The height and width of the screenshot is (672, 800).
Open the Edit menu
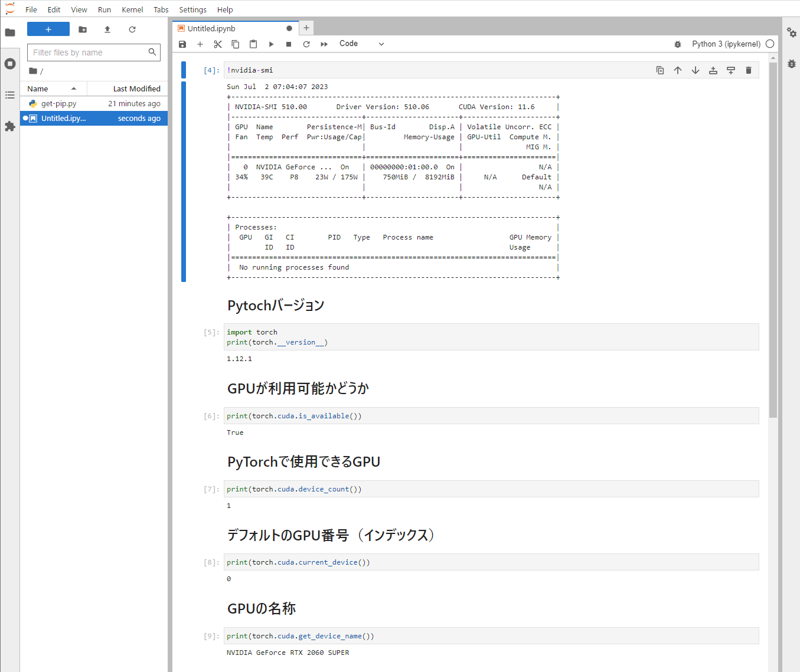54,9
